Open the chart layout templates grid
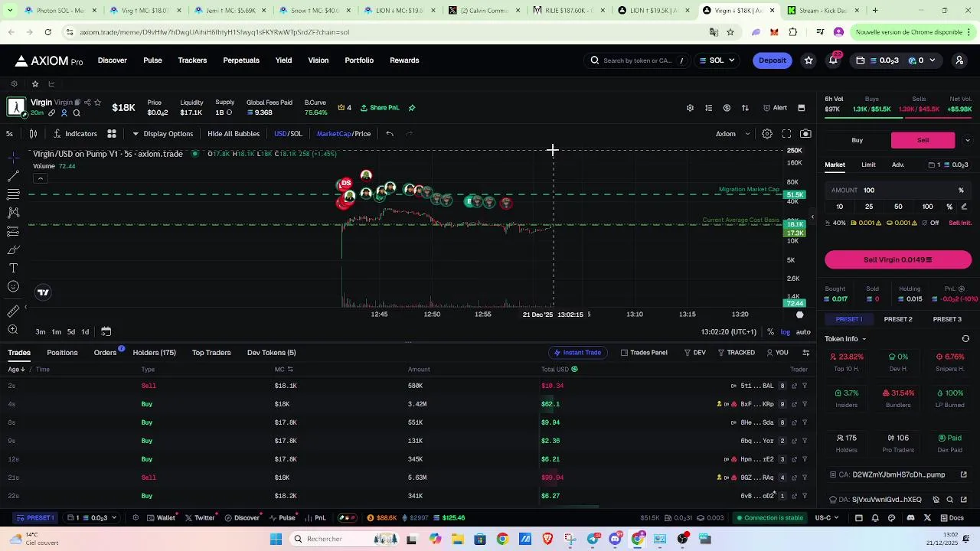The height and width of the screenshot is (551, 980). [x=112, y=134]
